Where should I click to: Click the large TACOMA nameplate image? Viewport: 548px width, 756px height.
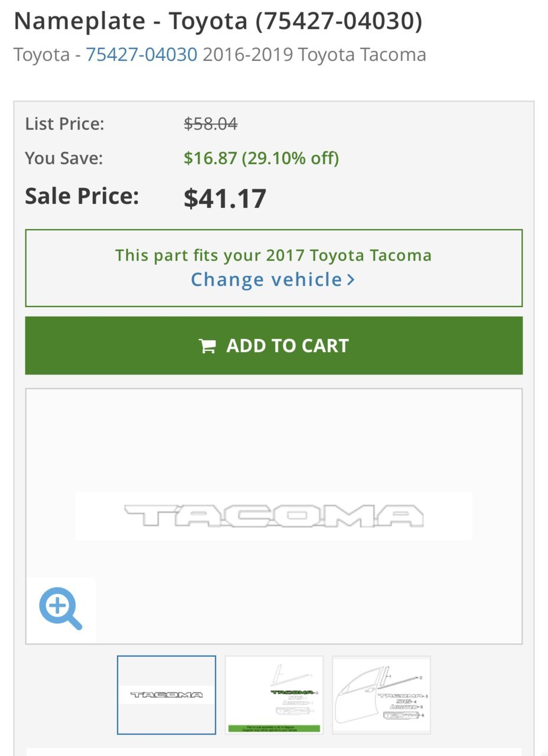[274, 516]
